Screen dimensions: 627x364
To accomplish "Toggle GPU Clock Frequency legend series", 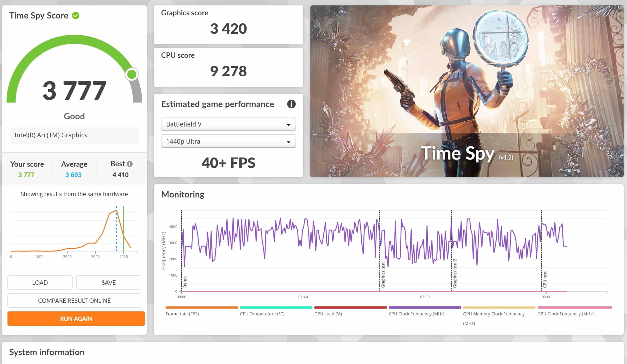I will [x=565, y=314].
